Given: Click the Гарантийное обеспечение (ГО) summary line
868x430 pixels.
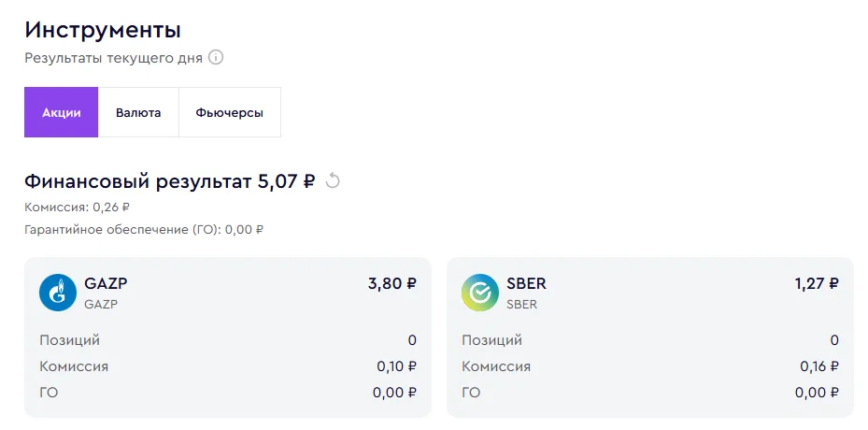Looking at the screenshot, I should (x=144, y=229).
